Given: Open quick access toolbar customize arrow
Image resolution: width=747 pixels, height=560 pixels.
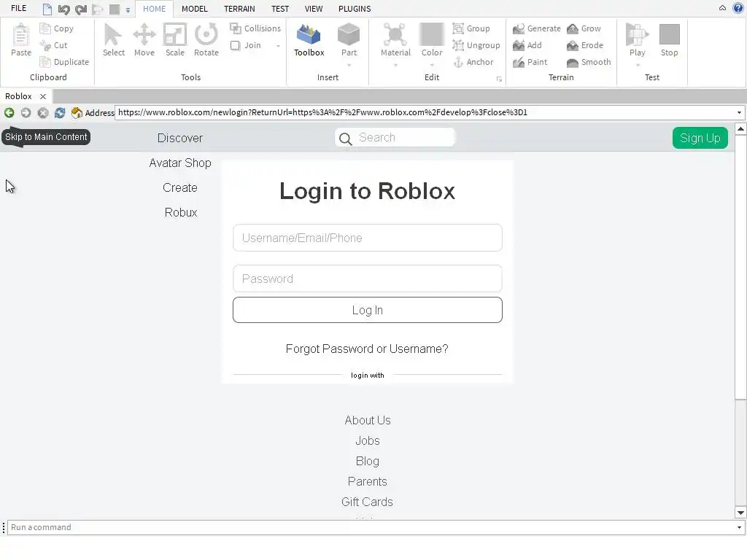Looking at the screenshot, I should point(128,9).
